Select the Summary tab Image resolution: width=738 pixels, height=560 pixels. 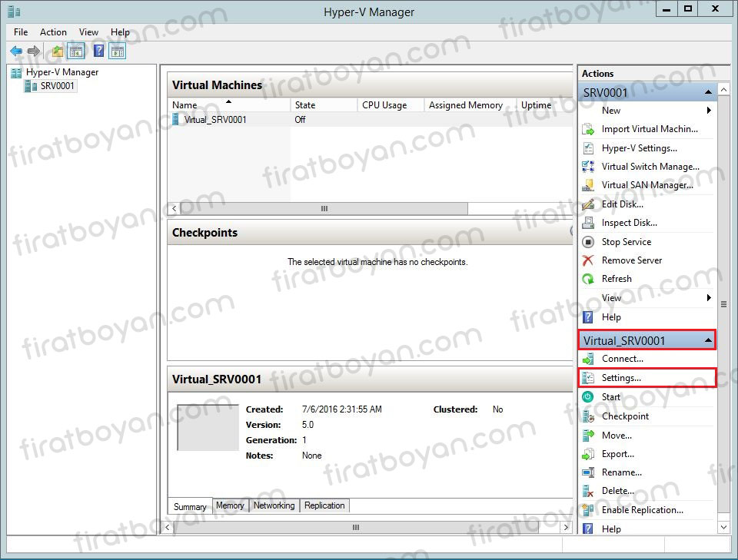(x=190, y=506)
